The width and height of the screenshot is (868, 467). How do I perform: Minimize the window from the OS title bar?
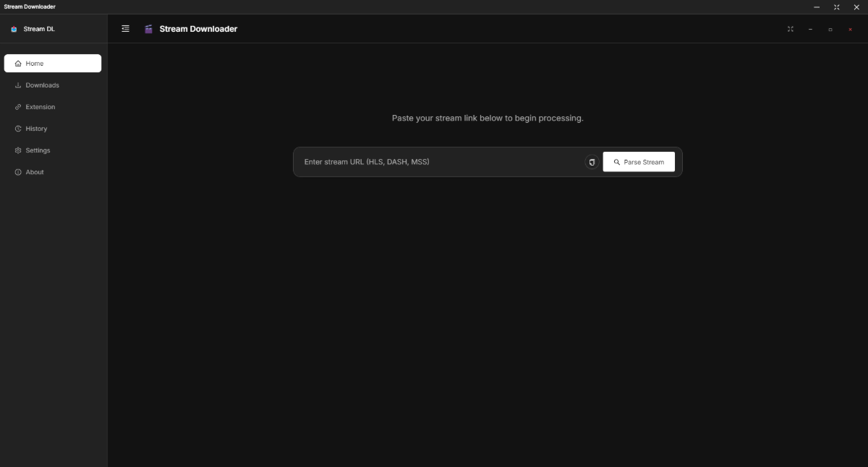tap(817, 7)
